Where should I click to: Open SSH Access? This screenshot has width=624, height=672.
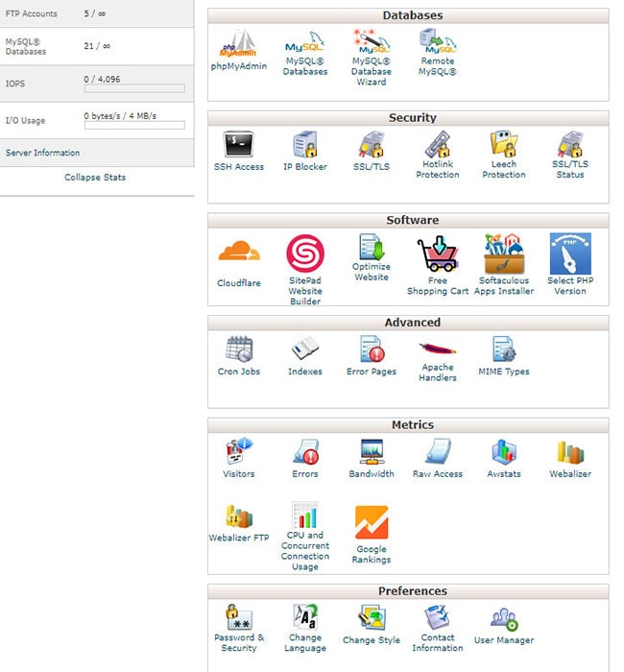(x=239, y=152)
